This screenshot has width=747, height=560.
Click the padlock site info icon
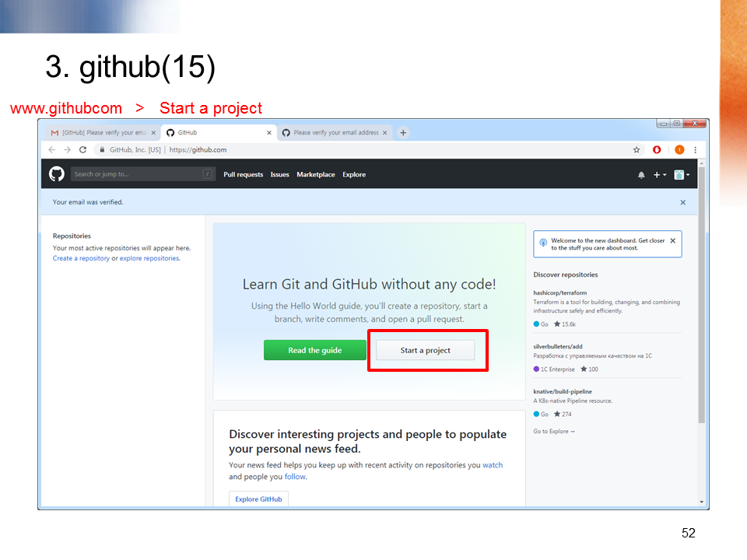102,149
